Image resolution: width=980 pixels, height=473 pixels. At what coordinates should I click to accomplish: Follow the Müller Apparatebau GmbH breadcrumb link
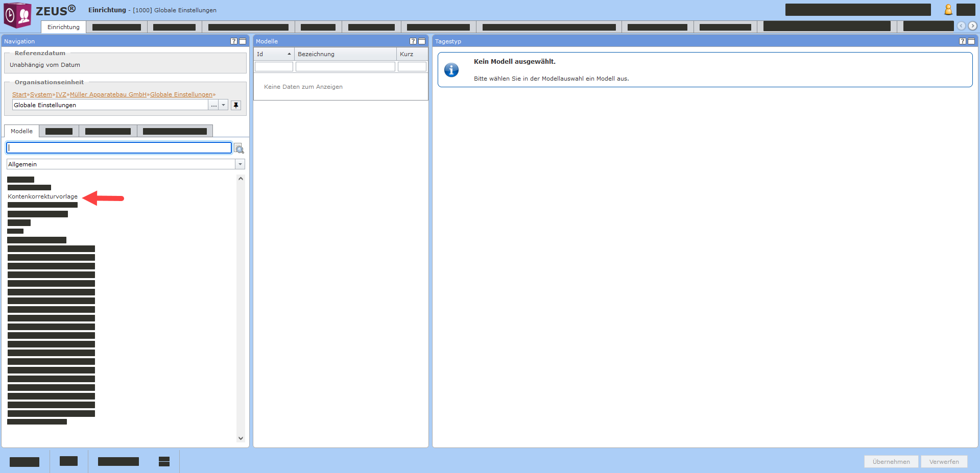point(108,94)
